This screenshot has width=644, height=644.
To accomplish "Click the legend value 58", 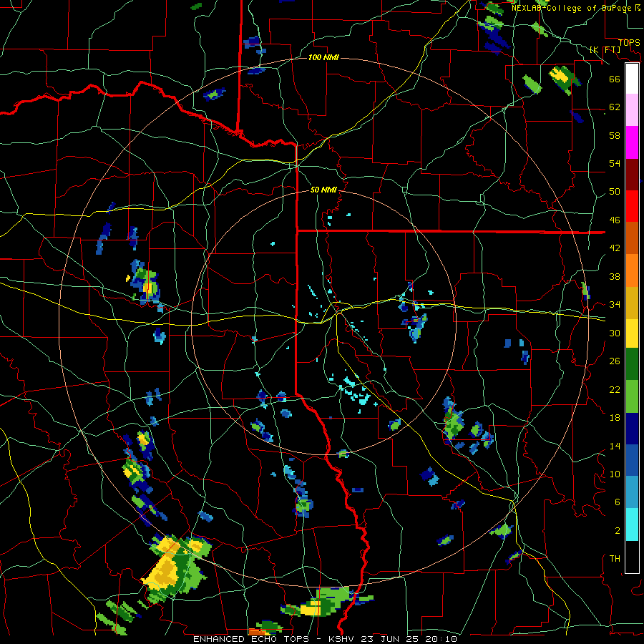I will pos(615,135).
